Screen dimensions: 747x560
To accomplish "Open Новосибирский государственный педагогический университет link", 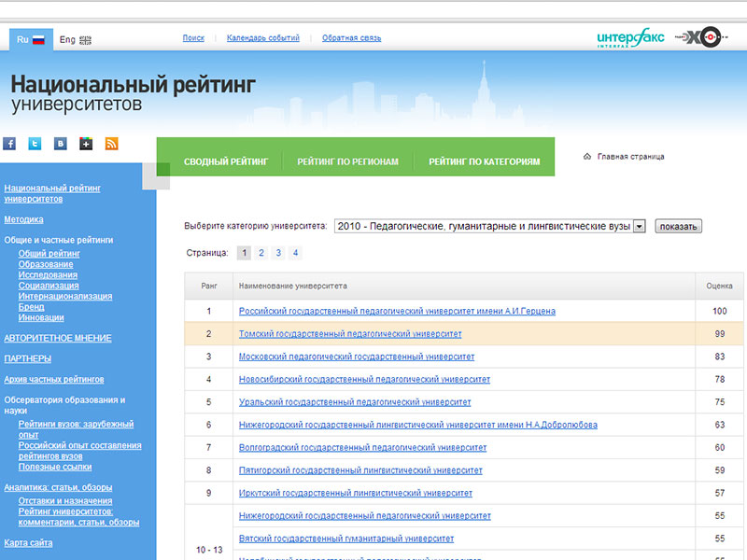I will [x=364, y=380].
